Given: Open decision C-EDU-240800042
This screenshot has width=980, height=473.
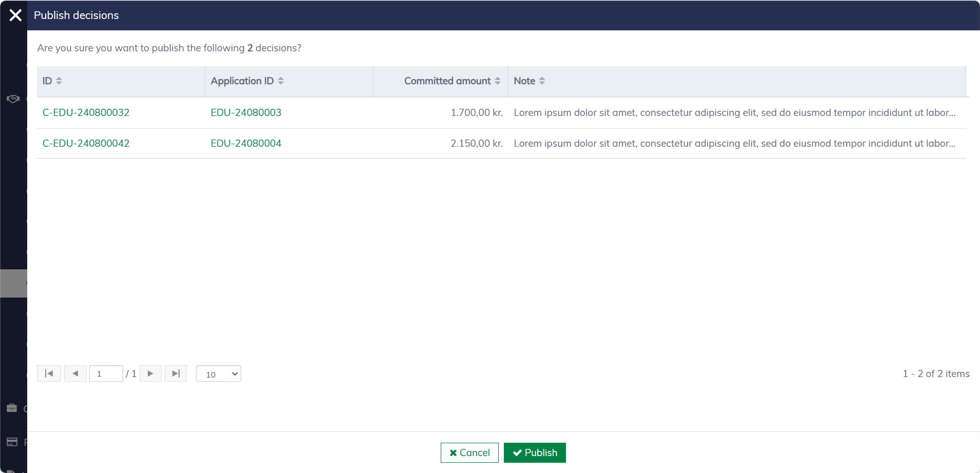Looking at the screenshot, I should [x=86, y=143].
